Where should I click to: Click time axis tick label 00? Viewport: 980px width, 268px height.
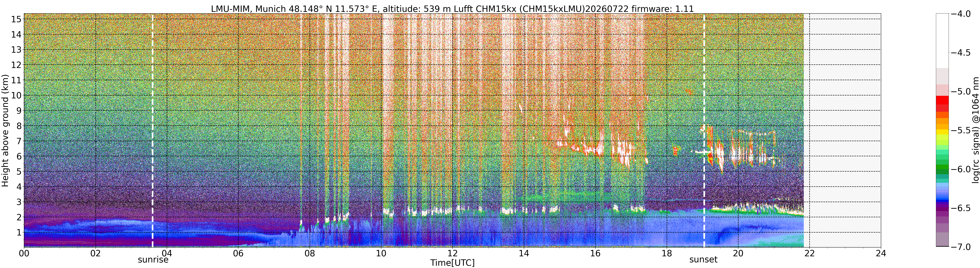(x=24, y=253)
